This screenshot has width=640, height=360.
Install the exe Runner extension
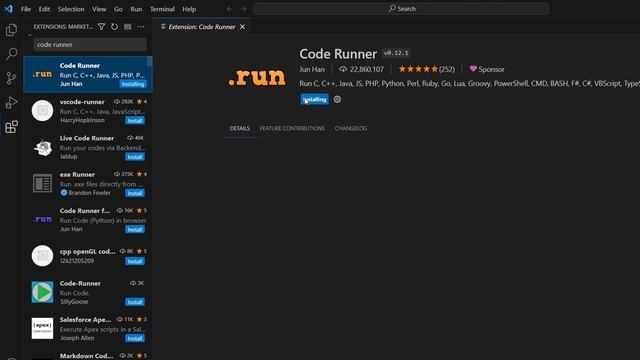pyautogui.click(x=135, y=193)
